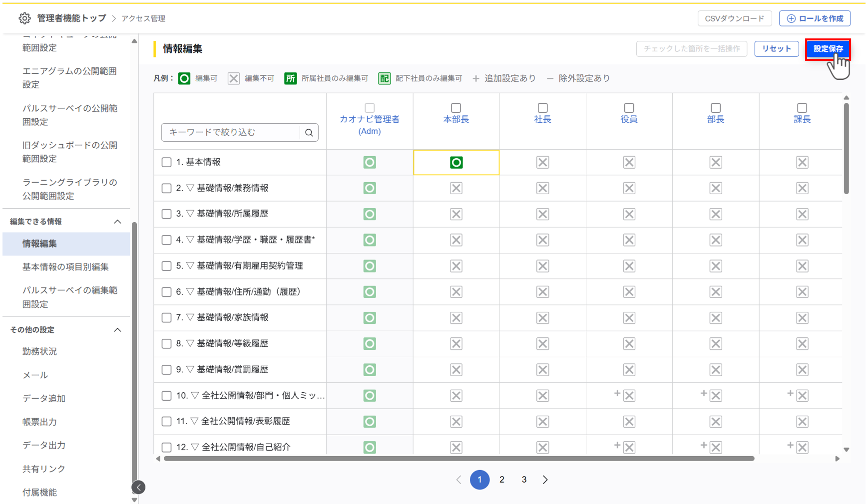
Task: Click the 社長 X icon for 1. 基本情報
Action: point(542,162)
